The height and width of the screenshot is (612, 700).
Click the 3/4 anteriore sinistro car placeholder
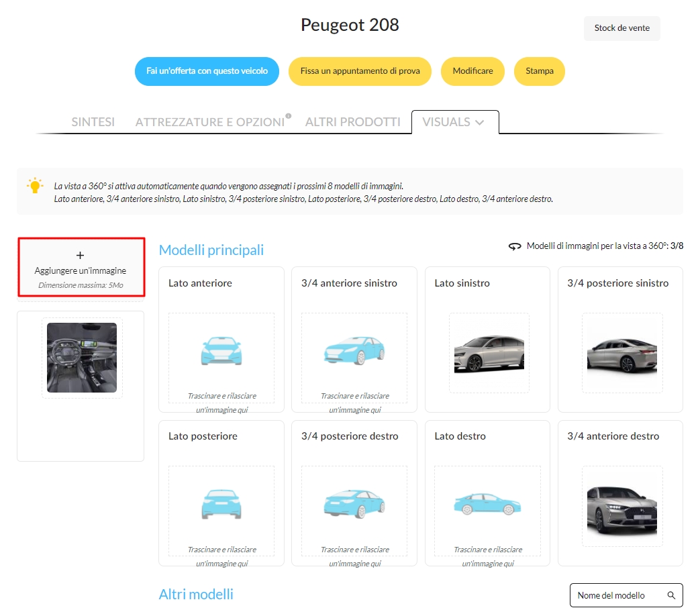click(x=354, y=351)
